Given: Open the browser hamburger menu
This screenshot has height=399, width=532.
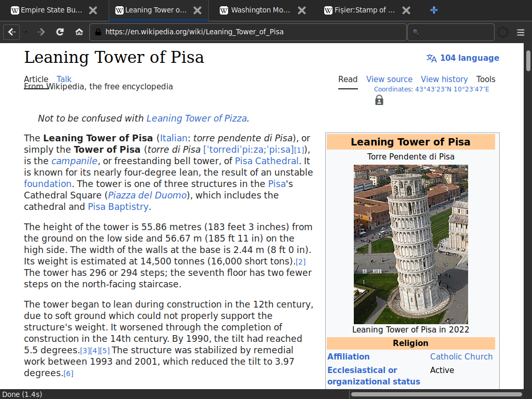Looking at the screenshot, I should 521,32.
